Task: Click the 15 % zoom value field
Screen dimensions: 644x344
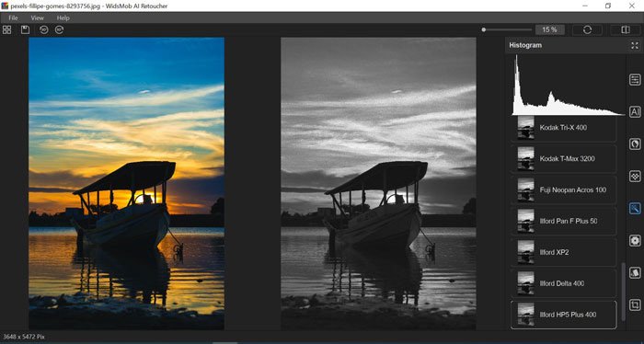Action: point(549,30)
